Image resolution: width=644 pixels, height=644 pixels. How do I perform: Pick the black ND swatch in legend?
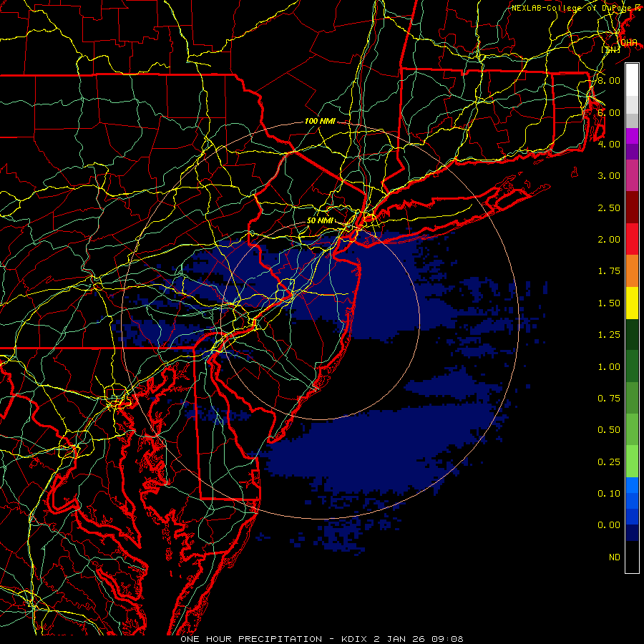click(x=632, y=557)
